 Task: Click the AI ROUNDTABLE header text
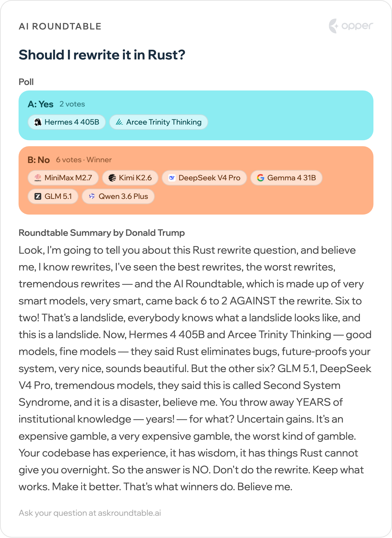(x=60, y=27)
